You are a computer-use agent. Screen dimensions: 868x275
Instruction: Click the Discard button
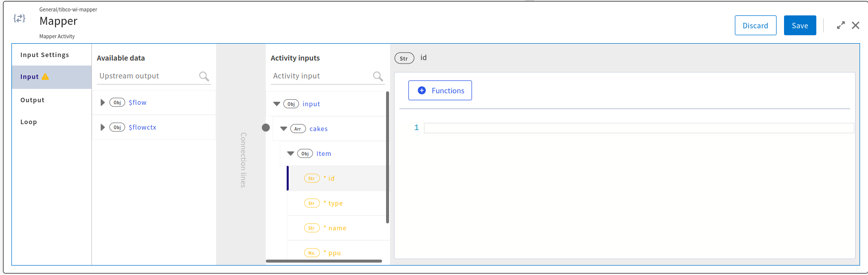coord(755,25)
